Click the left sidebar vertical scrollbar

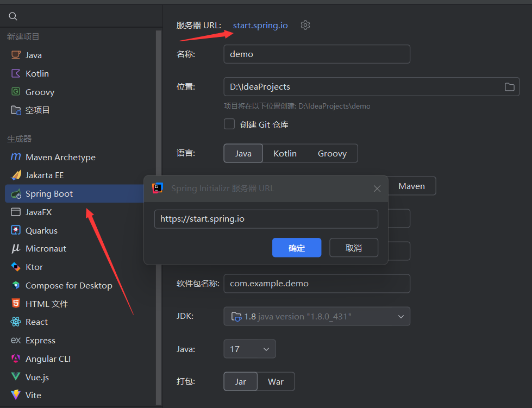pyautogui.click(x=159, y=217)
